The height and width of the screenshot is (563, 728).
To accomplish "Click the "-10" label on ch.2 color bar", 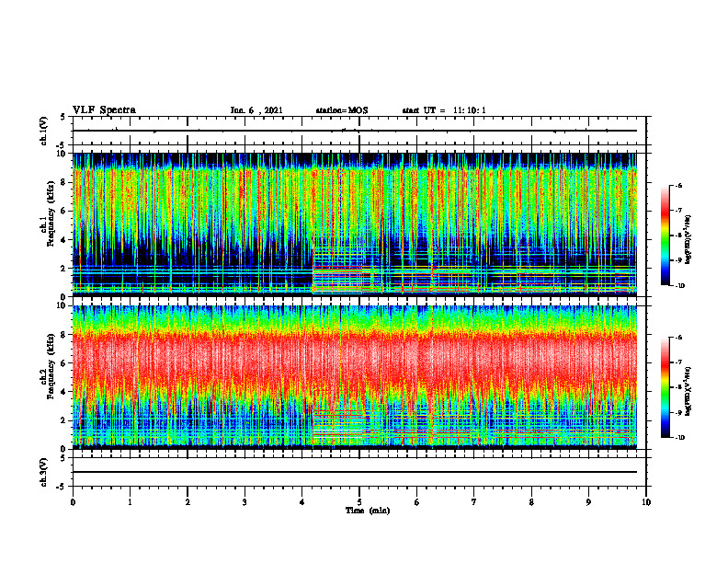I will [x=680, y=438].
